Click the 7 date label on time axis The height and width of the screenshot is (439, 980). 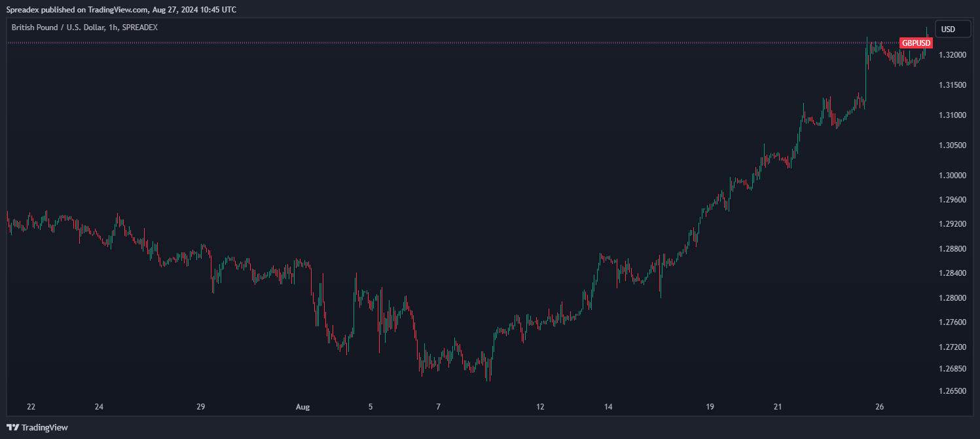[x=439, y=407]
